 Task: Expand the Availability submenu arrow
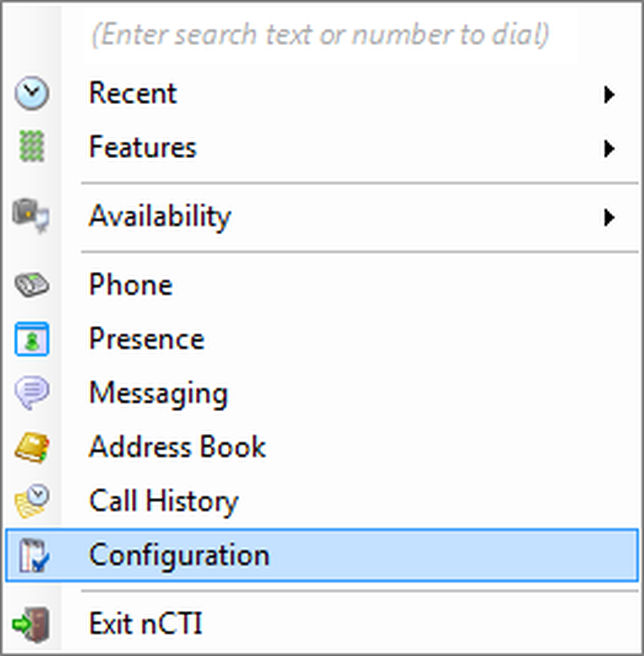pos(609,217)
